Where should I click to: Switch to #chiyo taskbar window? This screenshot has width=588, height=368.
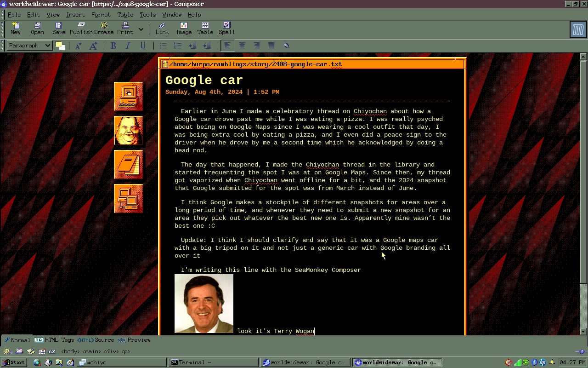point(121,362)
